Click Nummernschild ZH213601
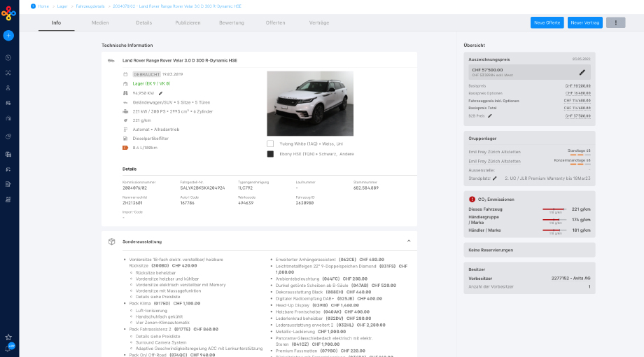The height and width of the screenshot is (357, 644). coord(133,203)
